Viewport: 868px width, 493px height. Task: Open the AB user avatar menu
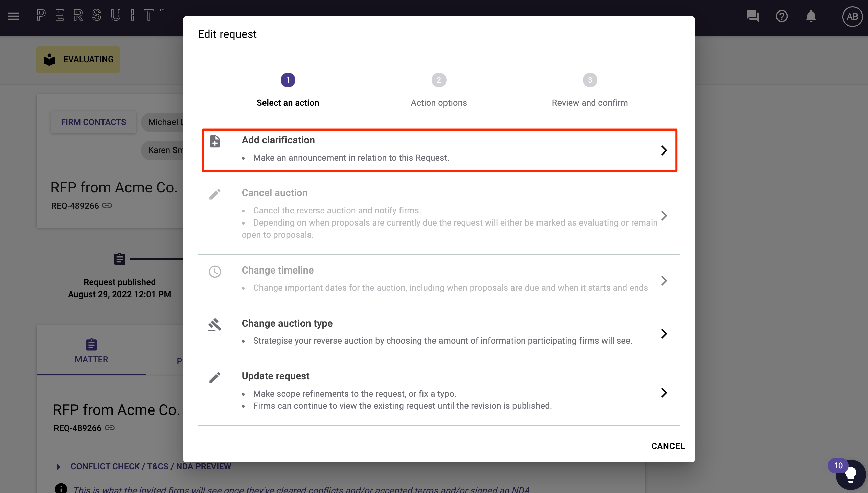[852, 16]
